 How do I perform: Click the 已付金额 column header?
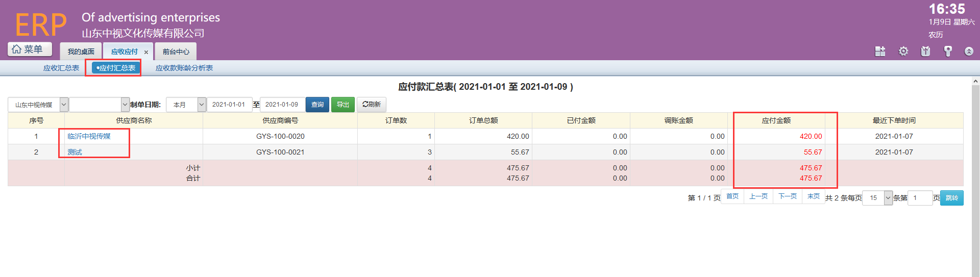tap(581, 120)
